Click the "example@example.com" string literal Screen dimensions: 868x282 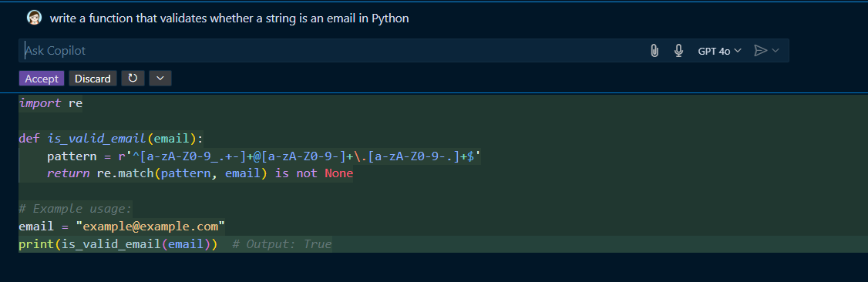[151, 227]
